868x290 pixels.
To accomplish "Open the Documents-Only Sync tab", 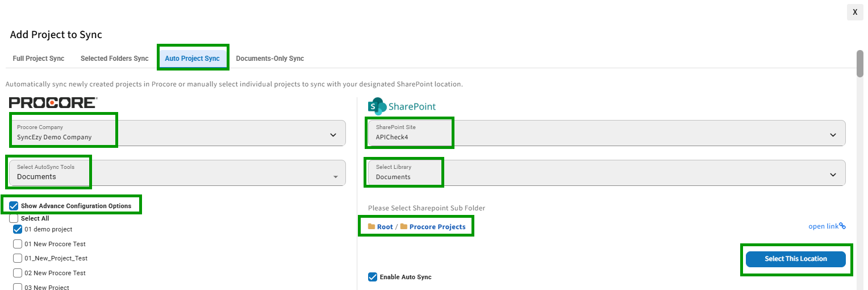I will (270, 59).
